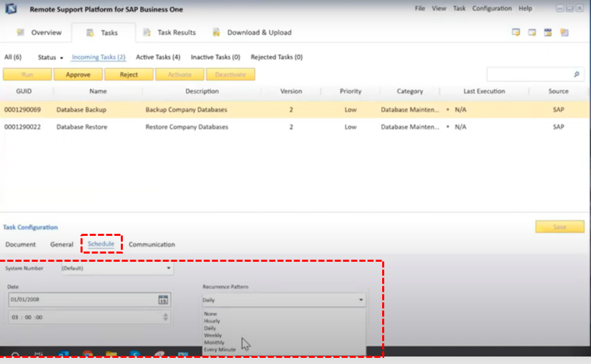Choose Every Minute from the recurrence list
This screenshot has width=591, height=364.
220,350
